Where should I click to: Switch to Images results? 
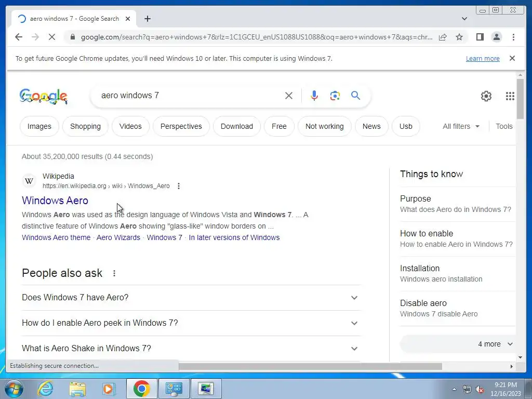[x=39, y=126]
